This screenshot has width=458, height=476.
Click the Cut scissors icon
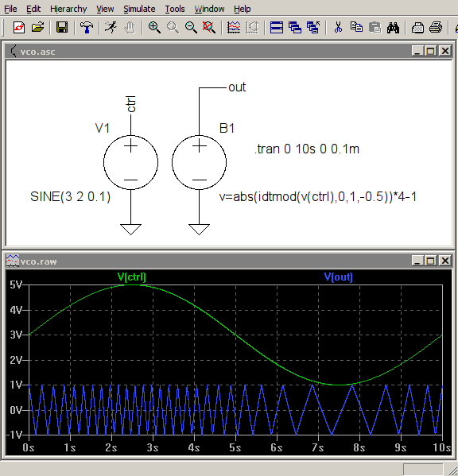point(338,28)
